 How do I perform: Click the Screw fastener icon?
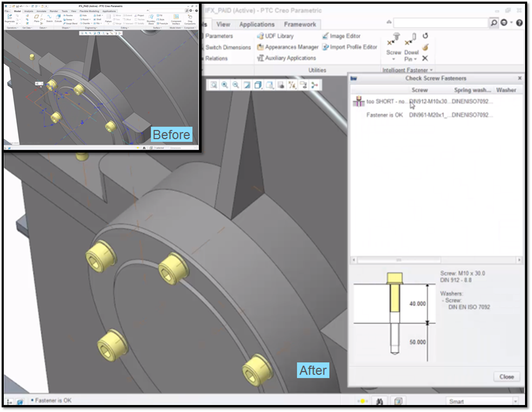(393, 40)
